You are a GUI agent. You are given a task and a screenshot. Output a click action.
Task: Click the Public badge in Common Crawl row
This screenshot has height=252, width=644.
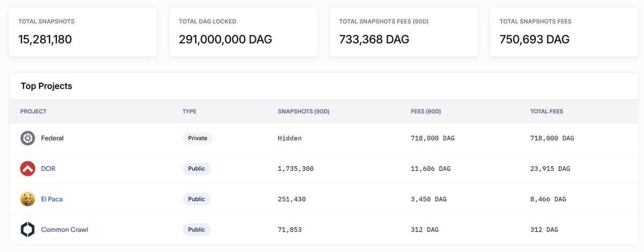196,230
